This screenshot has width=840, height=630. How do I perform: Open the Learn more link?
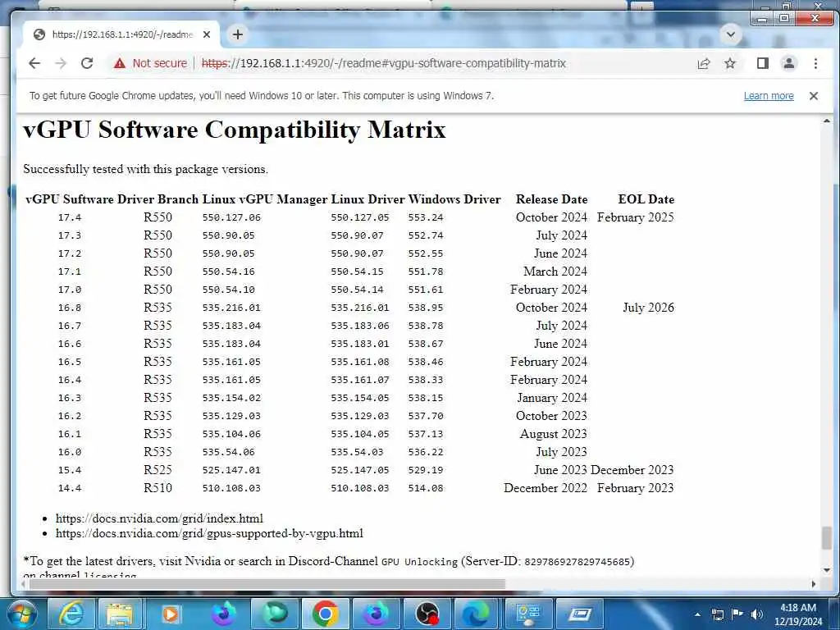[768, 96]
